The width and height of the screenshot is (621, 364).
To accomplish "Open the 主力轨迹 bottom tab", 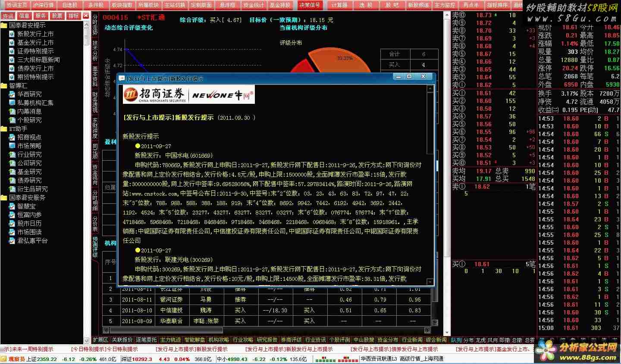I will (171, 340).
